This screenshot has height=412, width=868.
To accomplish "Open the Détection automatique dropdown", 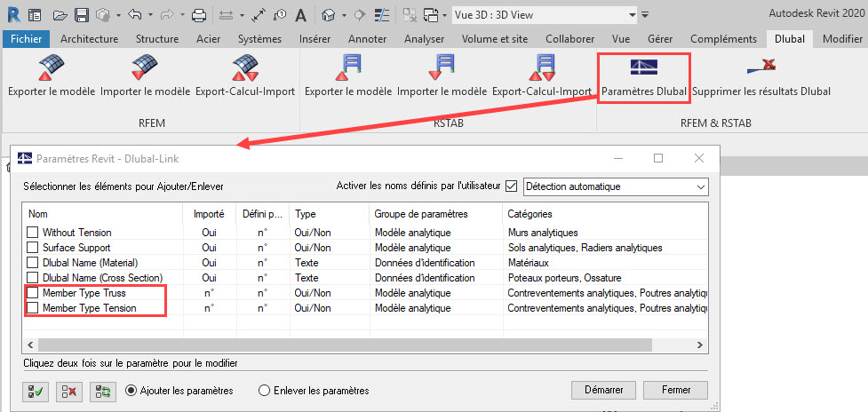I will click(x=616, y=186).
